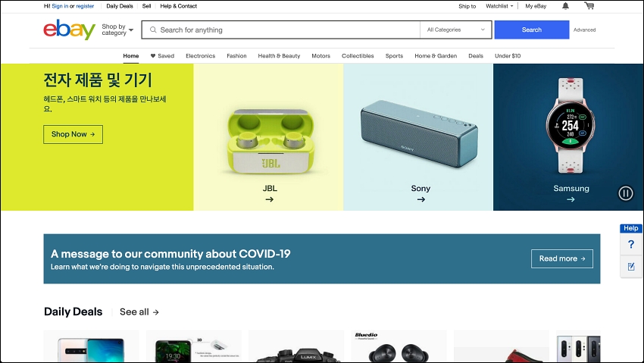The height and width of the screenshot is (363, 644).
Task: Pause the carousel banner
Action: click(626, 193)
